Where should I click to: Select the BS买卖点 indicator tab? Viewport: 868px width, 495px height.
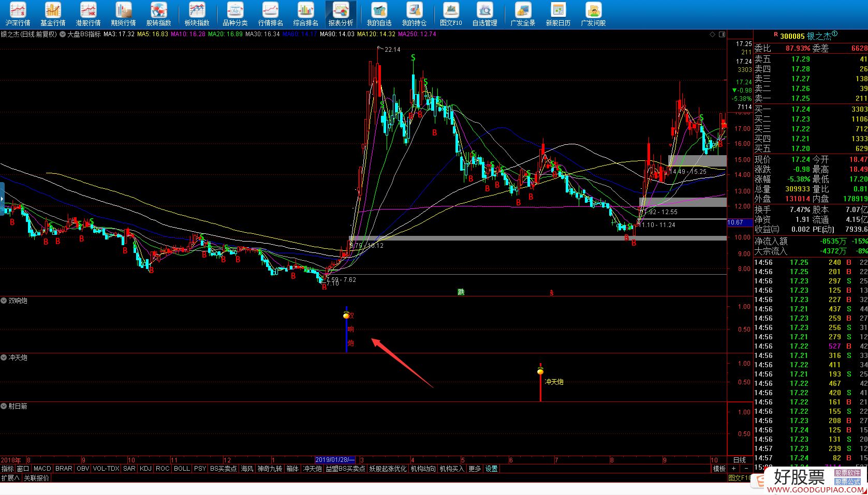(x=223, y=469)
